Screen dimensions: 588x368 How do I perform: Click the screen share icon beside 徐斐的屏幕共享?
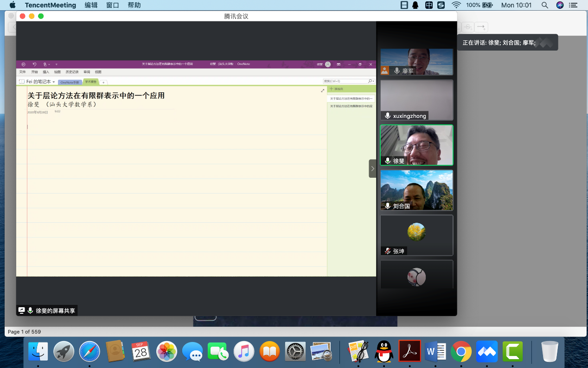tap(21, 310)
